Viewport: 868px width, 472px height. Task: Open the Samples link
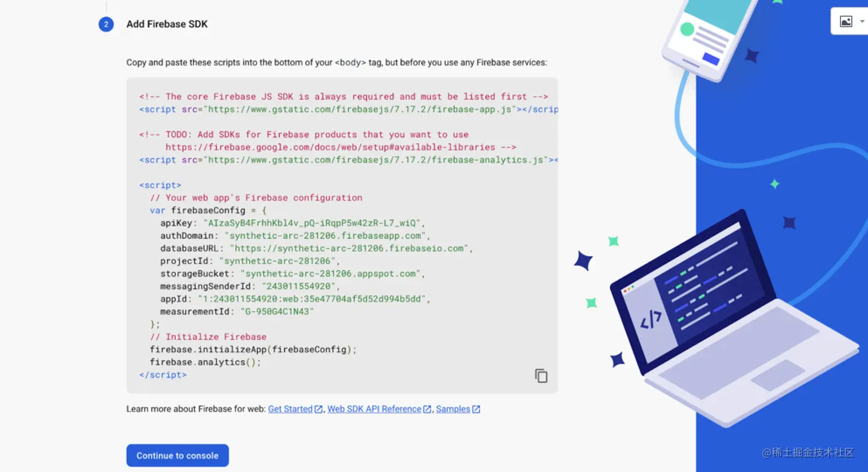(x=453, y=409)
